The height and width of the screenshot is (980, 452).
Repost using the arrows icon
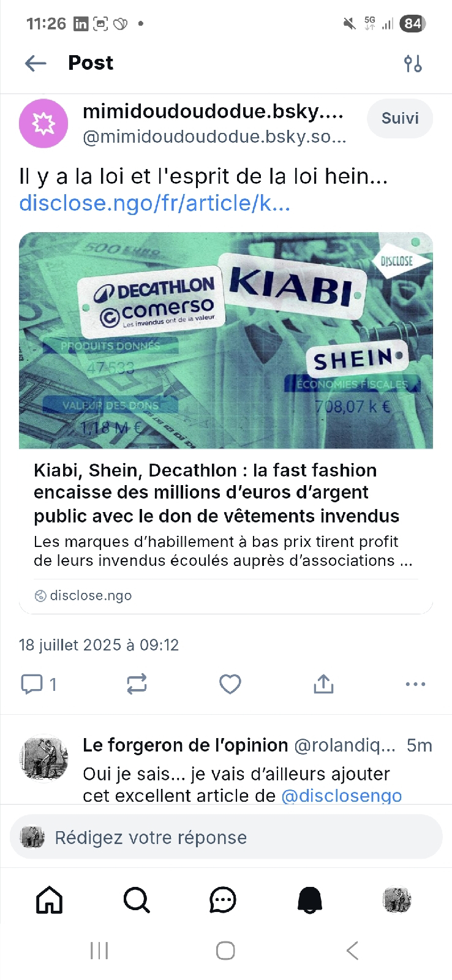(137, 684)
